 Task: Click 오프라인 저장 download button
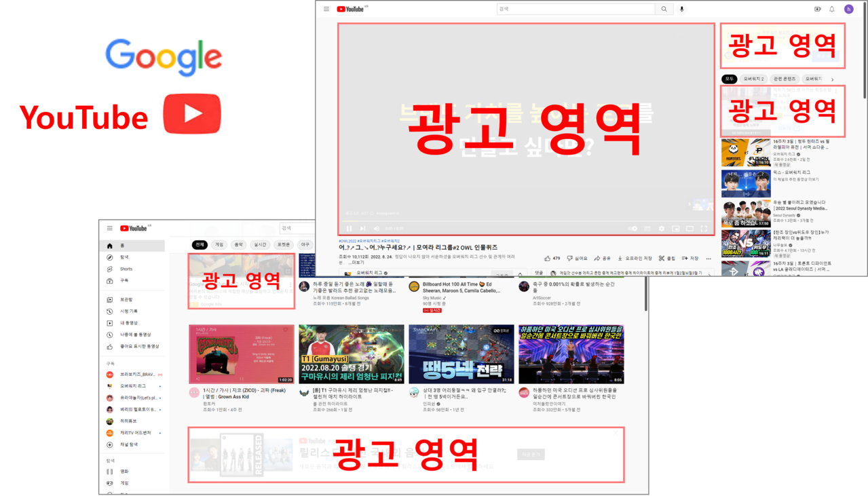pos(635,259)
